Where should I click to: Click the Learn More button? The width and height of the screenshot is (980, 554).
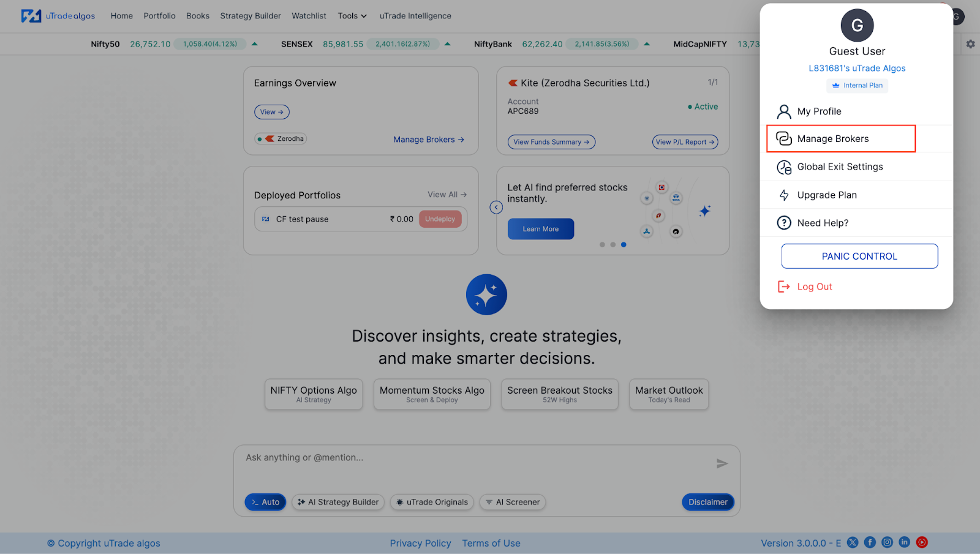point(541,229)
